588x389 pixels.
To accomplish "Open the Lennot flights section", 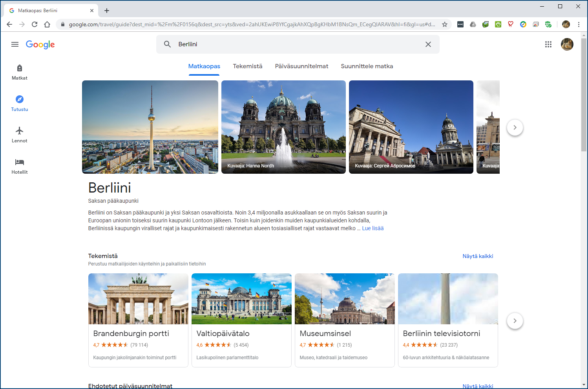I will point(19,134).
